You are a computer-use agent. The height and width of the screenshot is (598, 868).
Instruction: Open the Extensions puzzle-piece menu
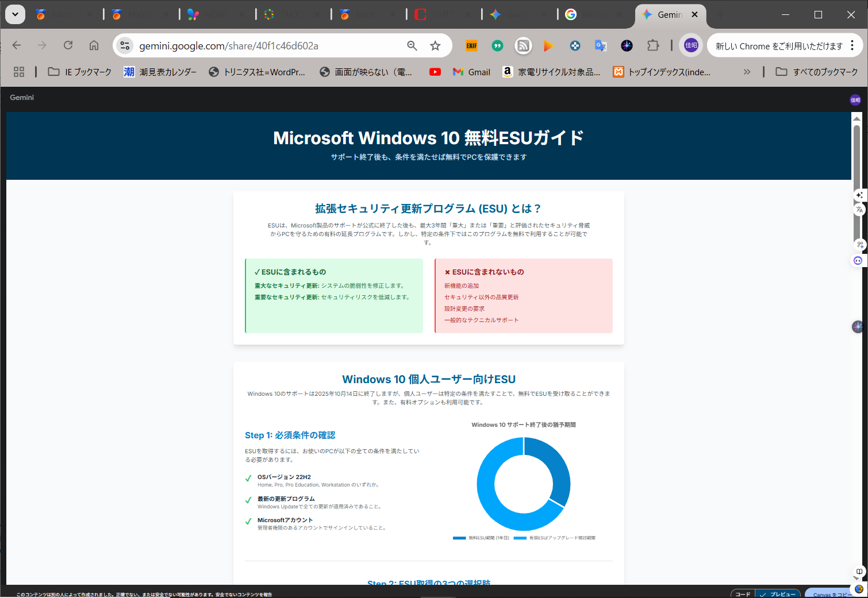point(653,45)
